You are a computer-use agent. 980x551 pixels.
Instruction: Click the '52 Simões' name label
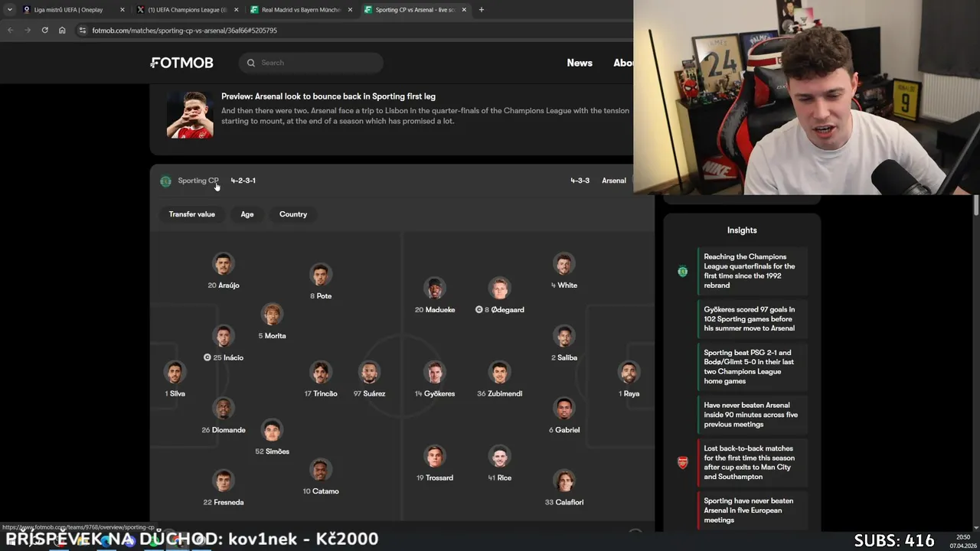(x=272, y=452)
